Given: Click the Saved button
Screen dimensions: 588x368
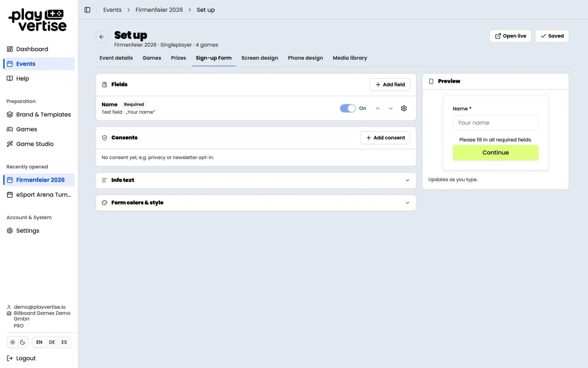Looking at the screenshot, I should tap(552, 36).
